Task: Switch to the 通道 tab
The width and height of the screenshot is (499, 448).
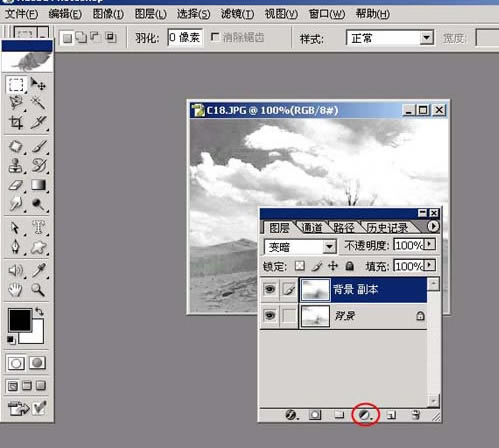Action: 312,228
